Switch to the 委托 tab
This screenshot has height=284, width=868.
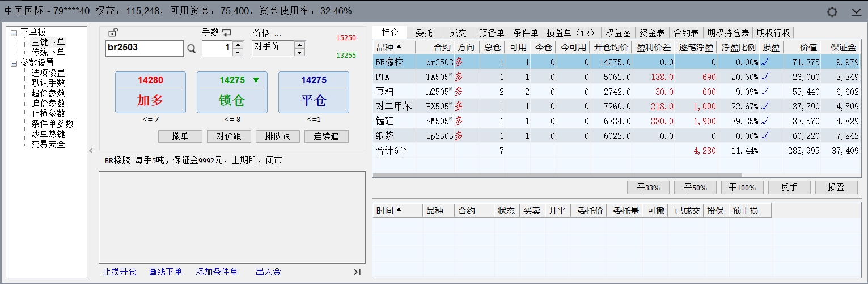click(x=424, y=33)
